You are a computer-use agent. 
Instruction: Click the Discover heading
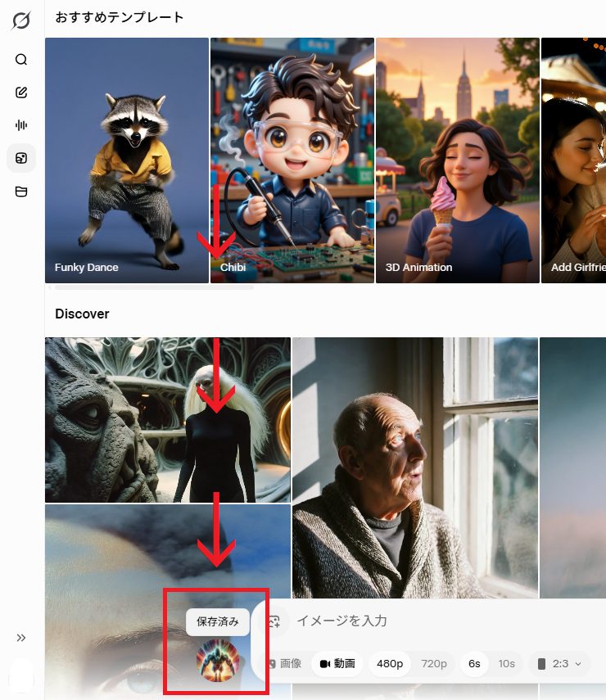click(82, 314)
